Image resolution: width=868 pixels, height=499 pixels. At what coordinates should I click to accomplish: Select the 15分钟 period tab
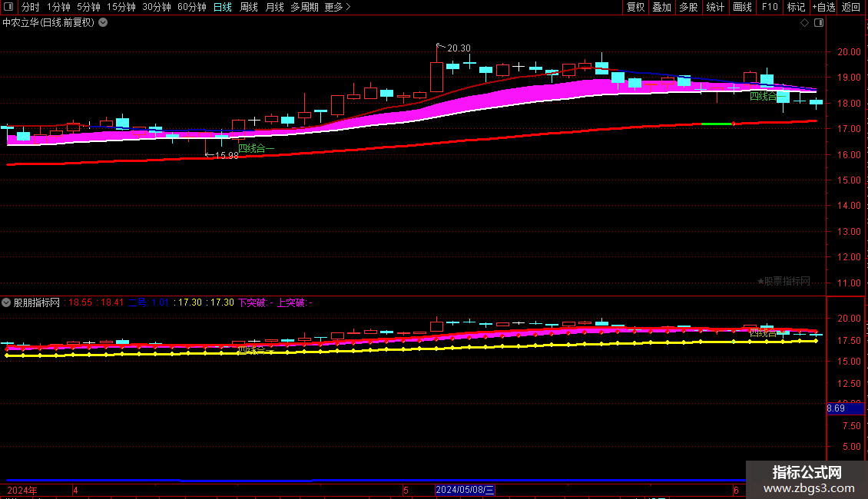click(121, 7)
